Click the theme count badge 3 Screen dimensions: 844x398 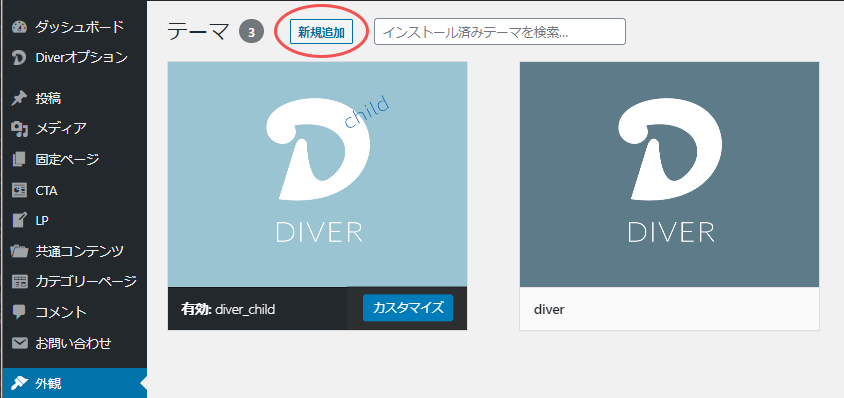coord(251,32)
